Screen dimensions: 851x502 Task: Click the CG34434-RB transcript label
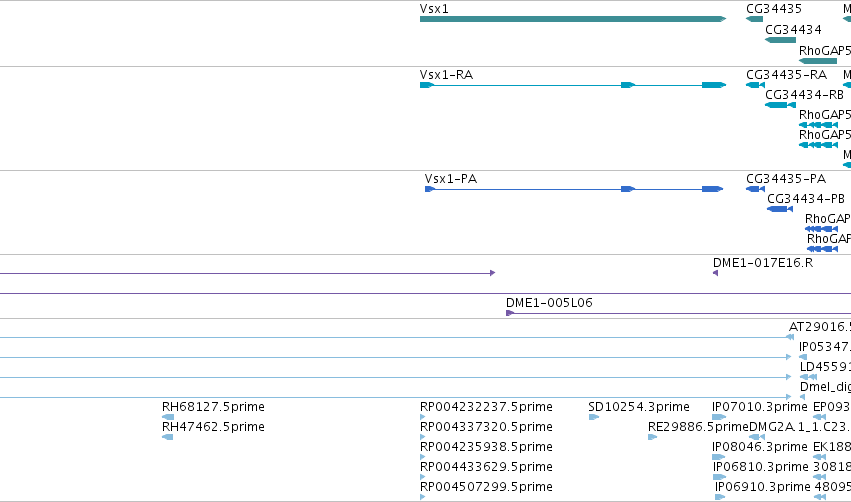click(x=804, y=95)
